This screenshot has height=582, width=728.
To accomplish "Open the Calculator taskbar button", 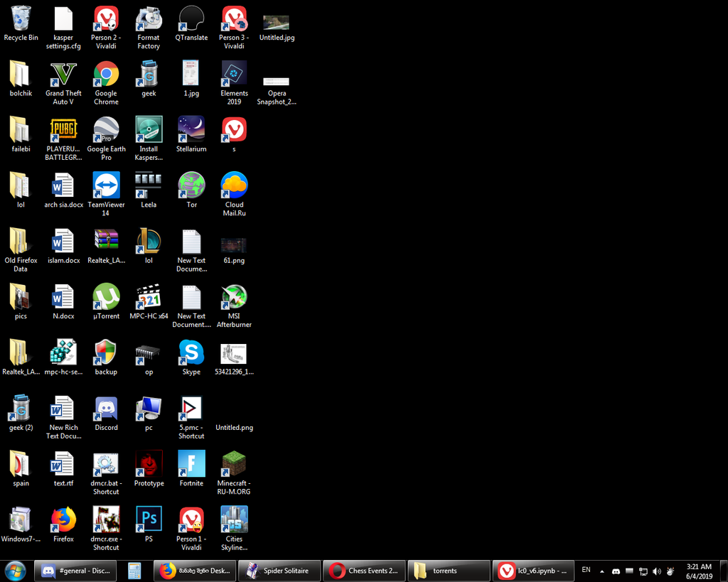I will 134,571.
